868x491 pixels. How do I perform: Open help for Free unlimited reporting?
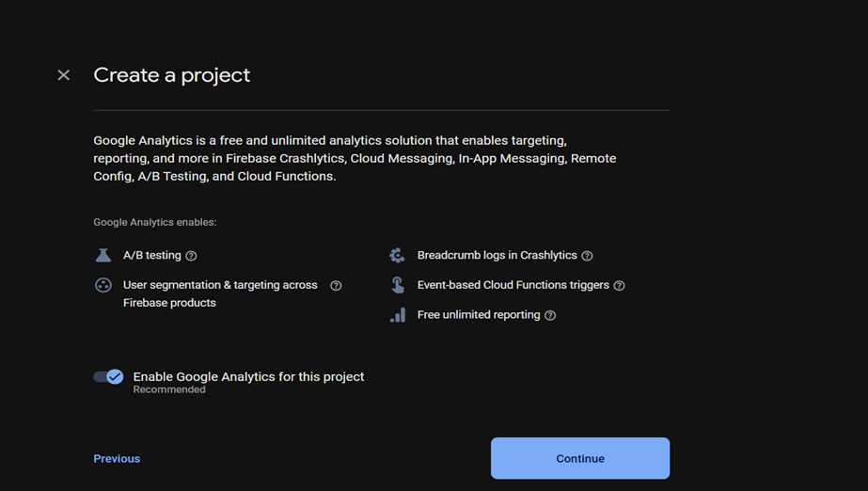click(x=550, y=315)
